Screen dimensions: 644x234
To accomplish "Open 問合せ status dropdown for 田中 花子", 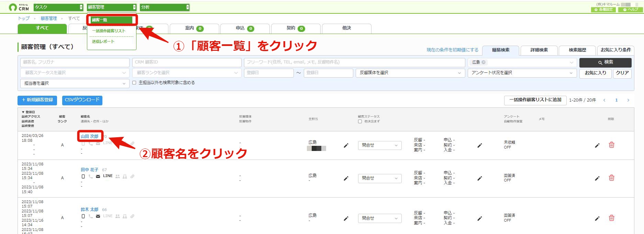I will 380,178.
